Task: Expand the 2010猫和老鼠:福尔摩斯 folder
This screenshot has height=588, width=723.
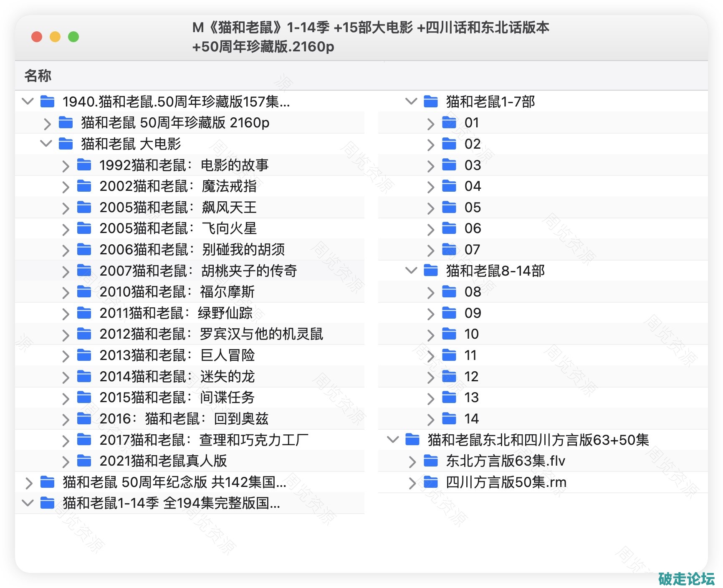Action: (x=65, y=292)
